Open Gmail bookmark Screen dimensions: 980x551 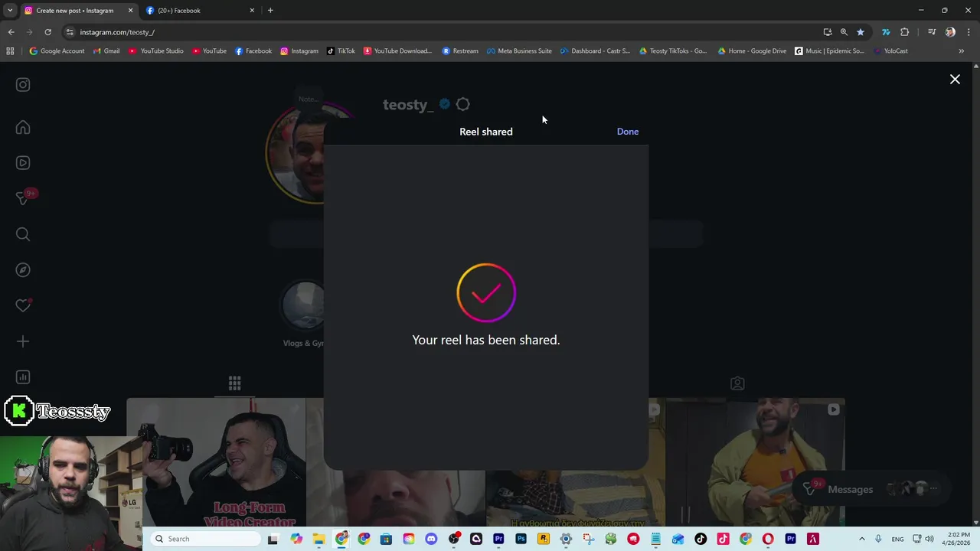[x=106, y=51]
